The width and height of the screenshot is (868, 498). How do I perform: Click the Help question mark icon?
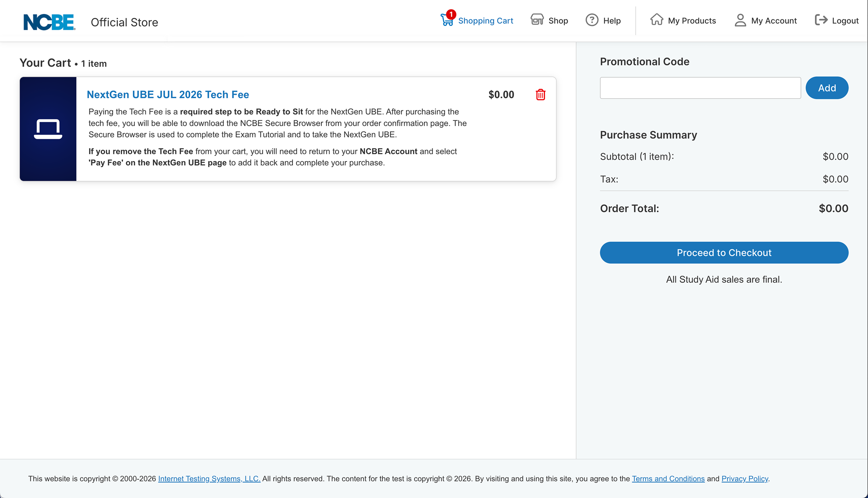592,20
